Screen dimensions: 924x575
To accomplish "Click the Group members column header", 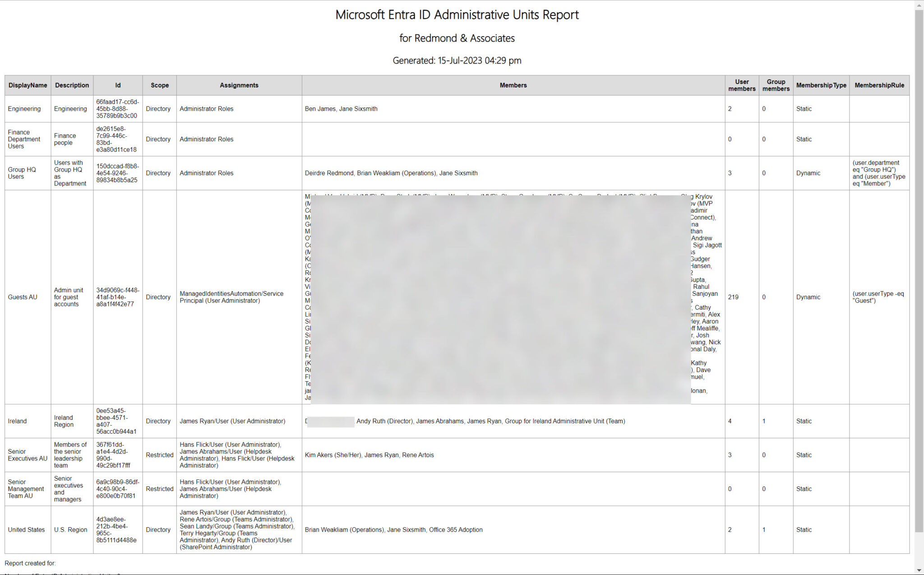I will tap(776, 85).
